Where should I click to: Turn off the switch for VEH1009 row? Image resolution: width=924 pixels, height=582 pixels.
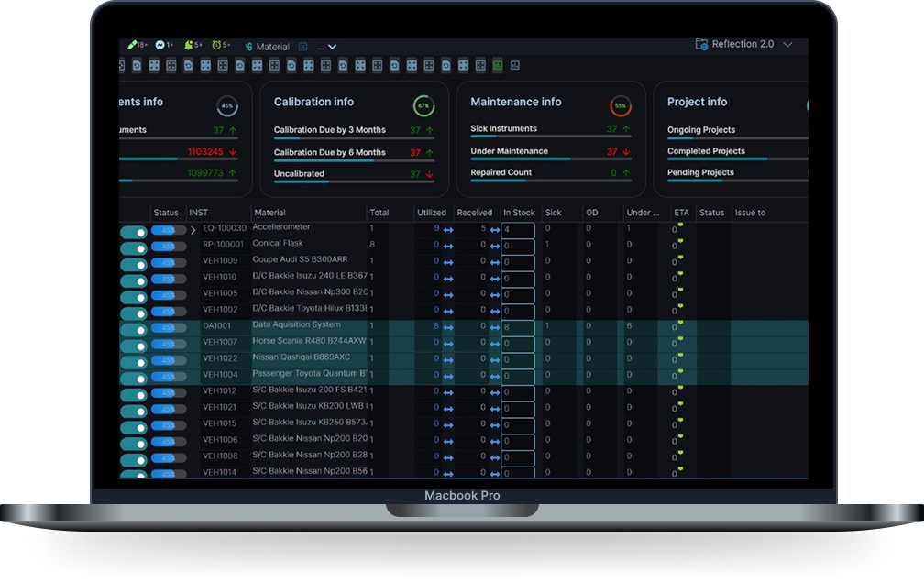pos(134,264)
